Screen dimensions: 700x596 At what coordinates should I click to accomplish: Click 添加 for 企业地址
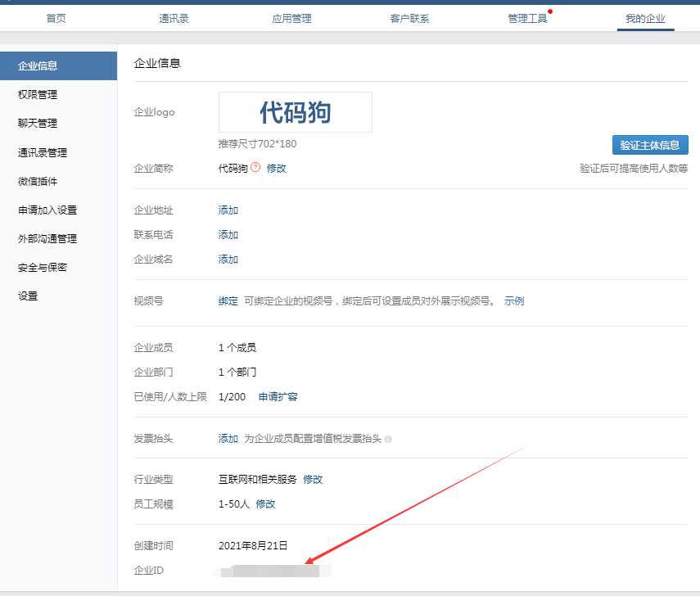228,210
